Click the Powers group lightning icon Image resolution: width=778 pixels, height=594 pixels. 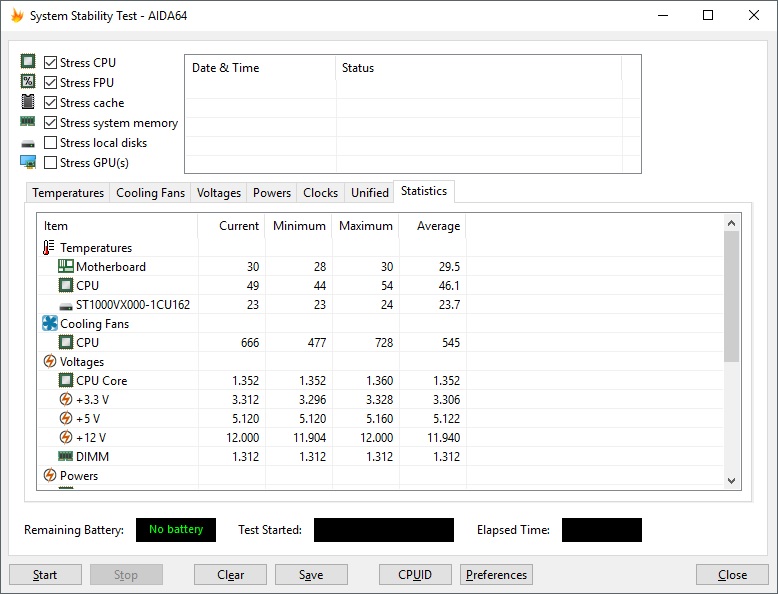tap(50, 475)
